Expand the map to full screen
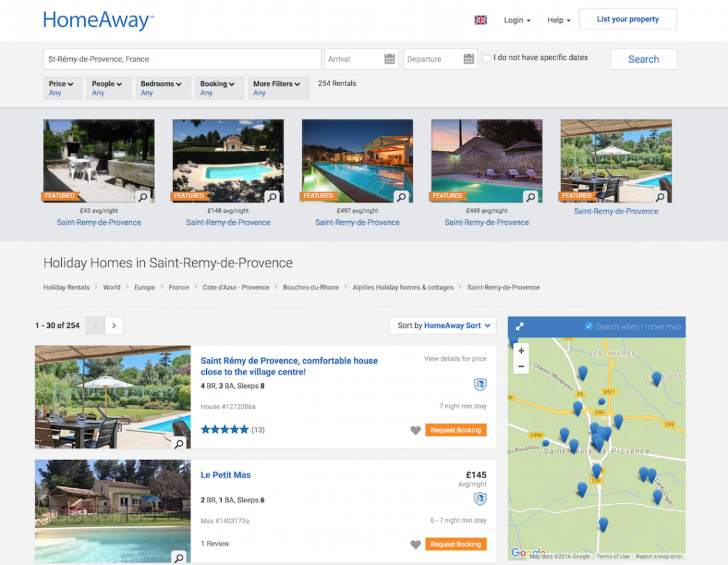 (x=520, y=327)
